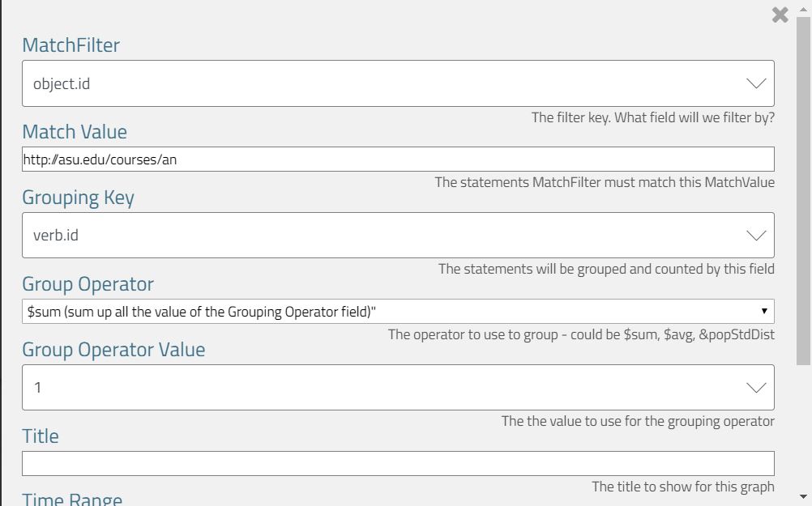The height and width of the screenshot is (506, 812).
Task: Click the chevron arrow in the Grouping Key box
Action: (x=755, y=236)
